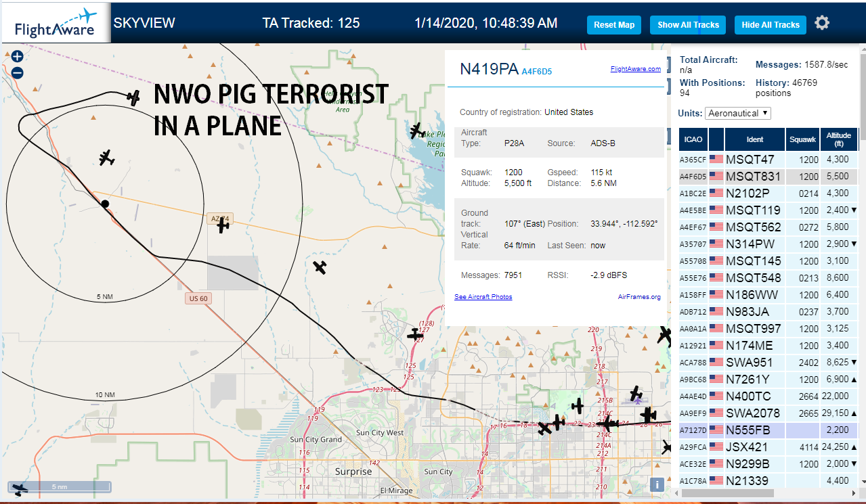Sort table by Ident column header

(x=755, y=139)
